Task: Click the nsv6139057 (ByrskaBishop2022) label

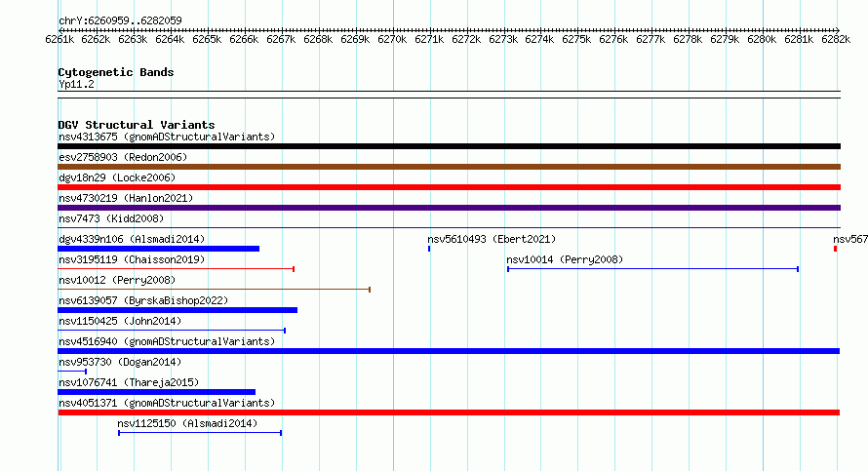Action: point(143,300)
